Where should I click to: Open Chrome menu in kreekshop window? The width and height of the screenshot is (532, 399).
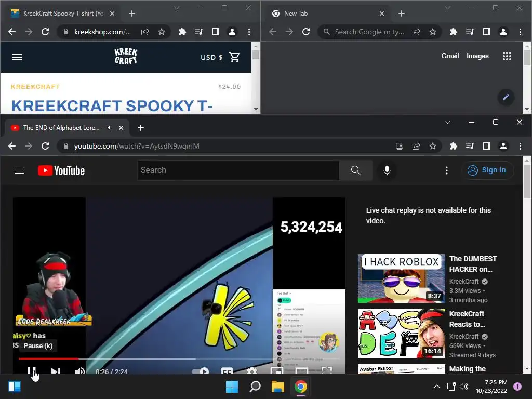249,32
